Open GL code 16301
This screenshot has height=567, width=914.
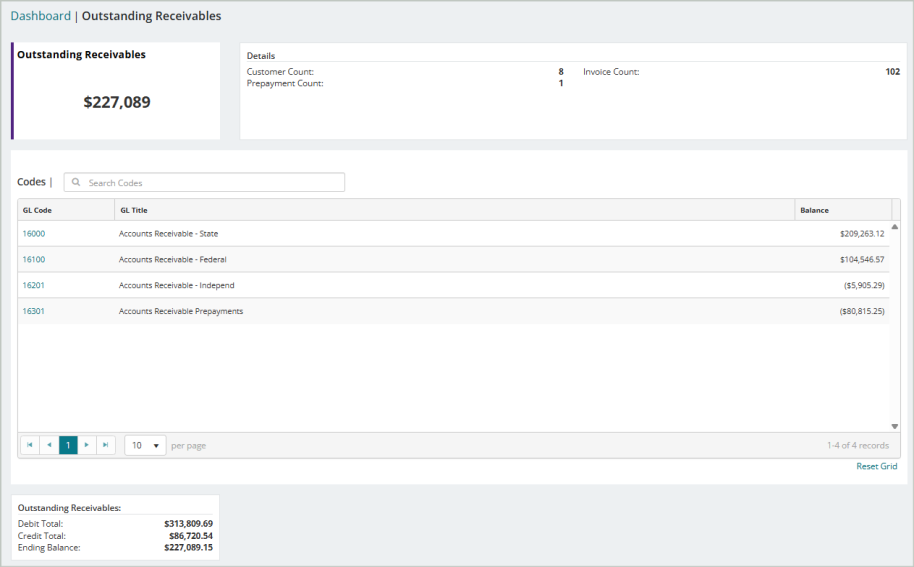(x=34, y=311)
